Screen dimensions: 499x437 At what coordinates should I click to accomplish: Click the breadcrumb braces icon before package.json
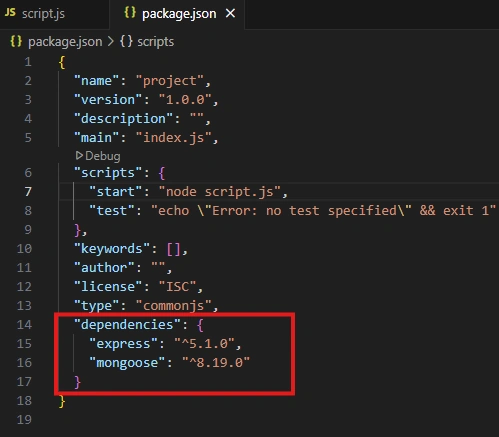pos(16,42)
